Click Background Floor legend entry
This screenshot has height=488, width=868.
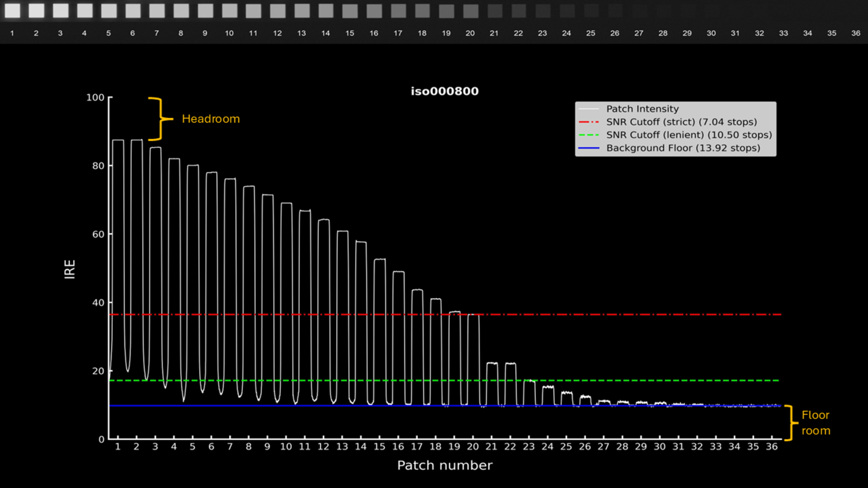[x=683, y=148]
